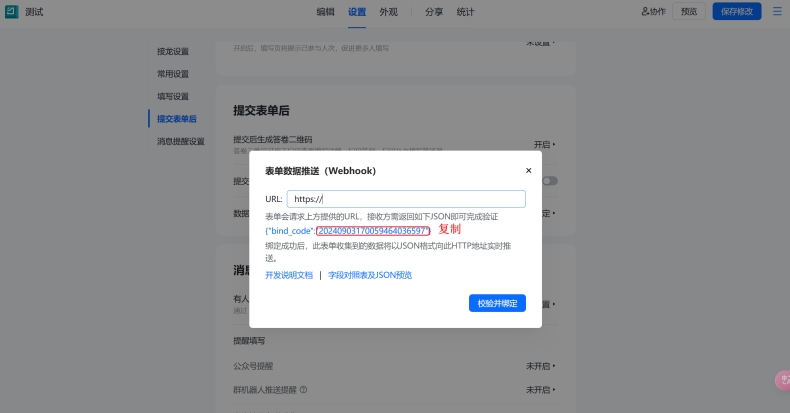Select 提交表单后 in the sidebar

pos(176,119)
